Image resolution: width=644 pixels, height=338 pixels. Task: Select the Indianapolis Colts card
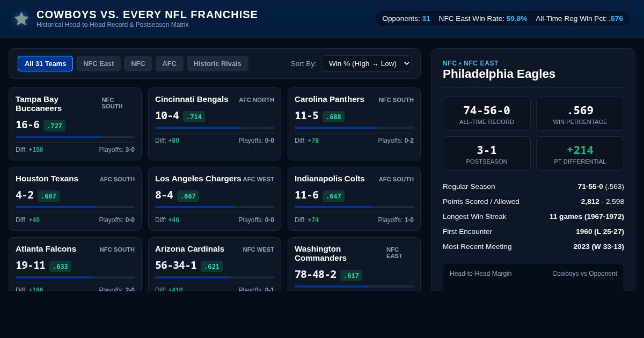click(354, 199)
